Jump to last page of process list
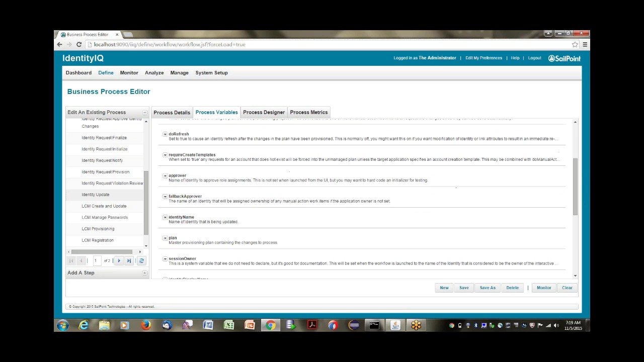 [x=129, y=260]
